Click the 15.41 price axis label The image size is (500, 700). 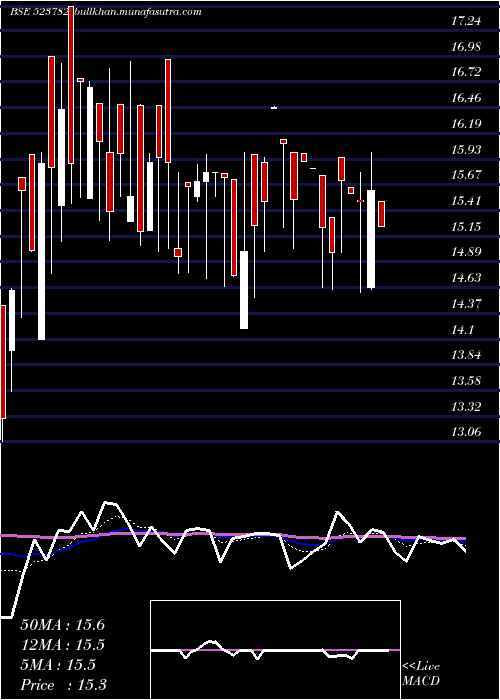(x=466, y=201)
